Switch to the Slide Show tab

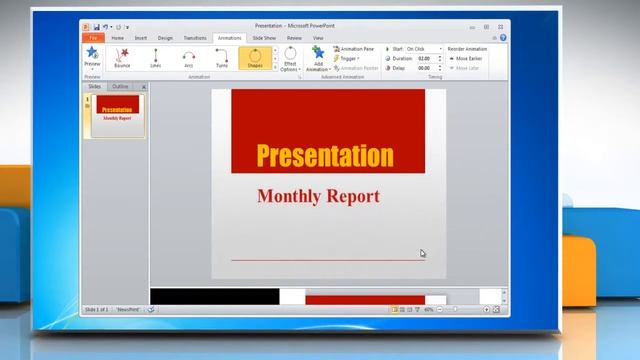tap(264, 38)
